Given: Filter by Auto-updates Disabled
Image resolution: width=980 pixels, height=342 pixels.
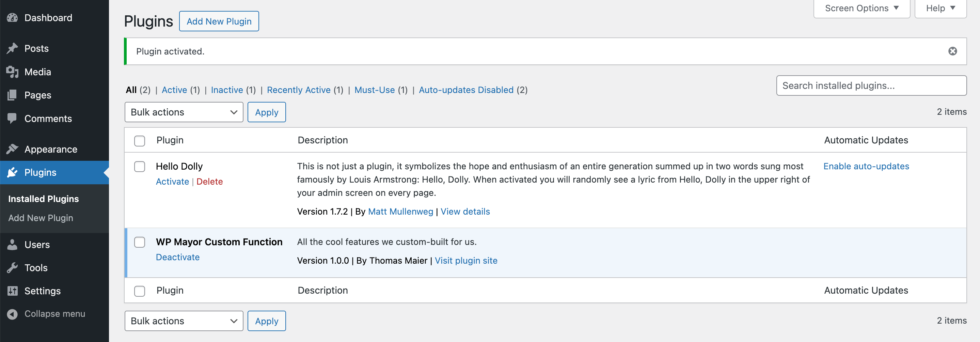Looking at the screenshot, I should click(466, 90).
